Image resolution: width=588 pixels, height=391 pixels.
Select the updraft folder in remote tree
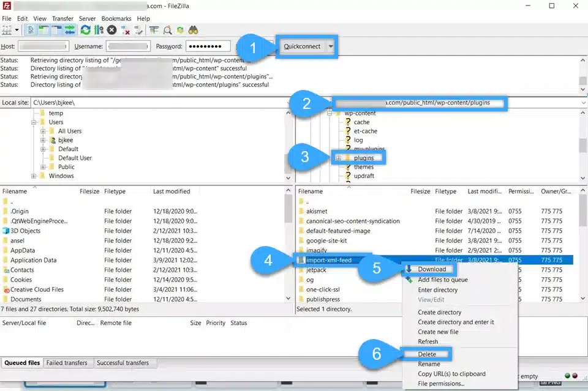pos(364,176)
